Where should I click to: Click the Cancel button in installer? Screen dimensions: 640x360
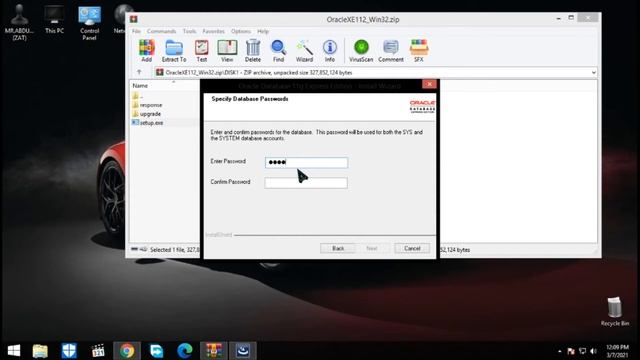point(412,248)
